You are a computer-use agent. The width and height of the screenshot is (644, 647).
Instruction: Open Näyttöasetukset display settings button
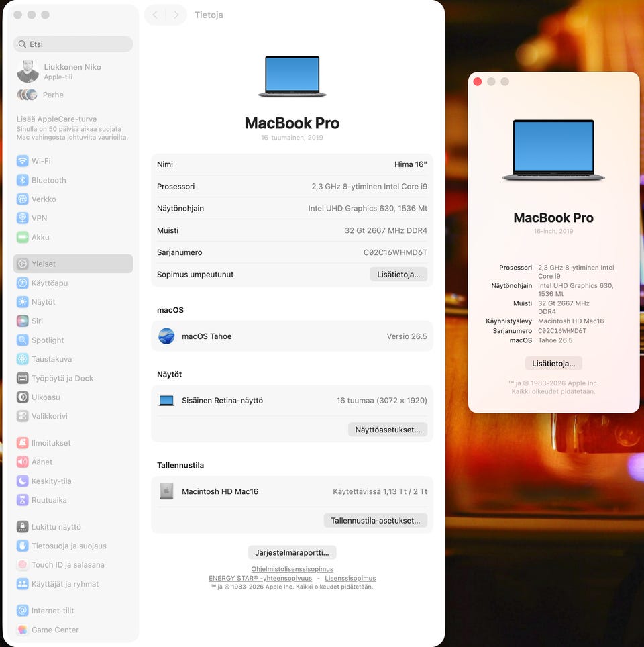(x=388, y=430)
